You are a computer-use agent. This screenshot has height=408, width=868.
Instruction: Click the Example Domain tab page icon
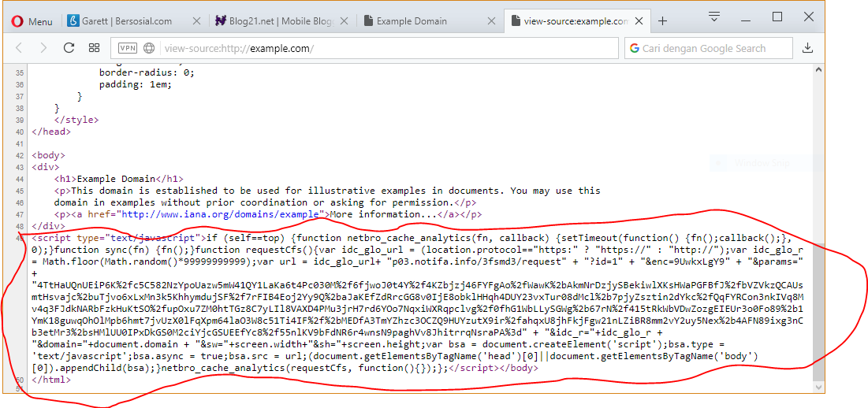(x=367, y=21)
